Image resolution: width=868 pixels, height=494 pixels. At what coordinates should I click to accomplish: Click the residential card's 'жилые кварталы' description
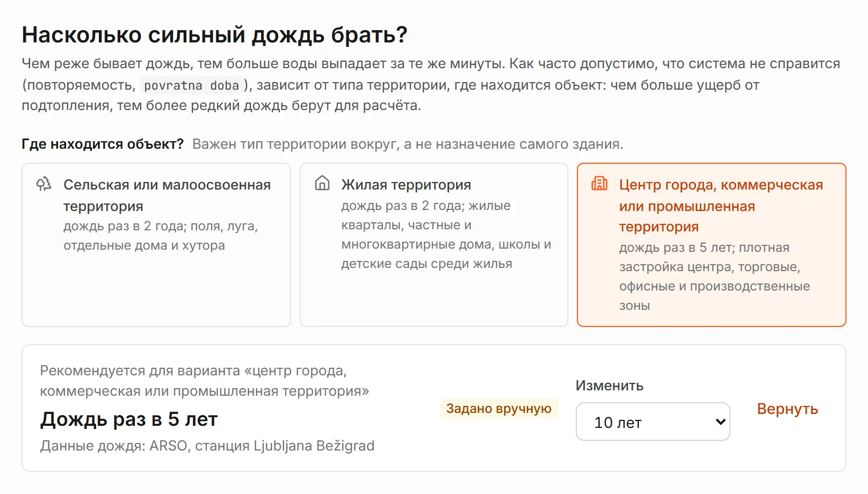[446, 235]
